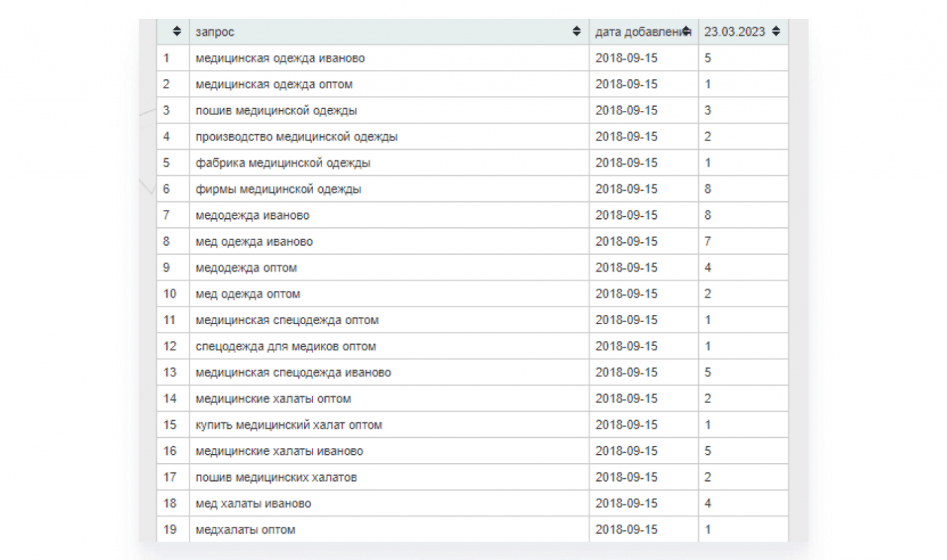The image size is (947, 560).
Task: Click the запрос column header text
Action: tap(216, 32)
